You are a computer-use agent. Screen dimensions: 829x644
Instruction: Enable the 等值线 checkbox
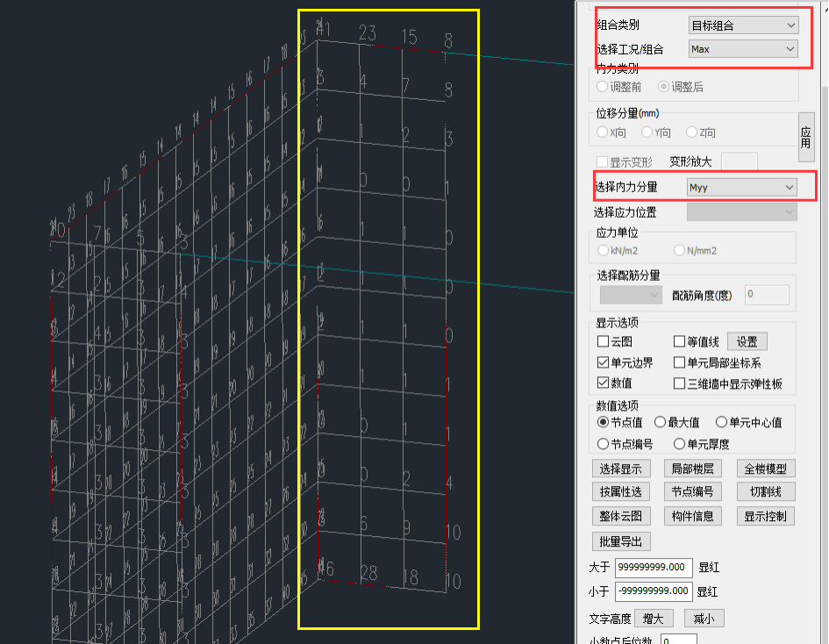pos(680,341)
